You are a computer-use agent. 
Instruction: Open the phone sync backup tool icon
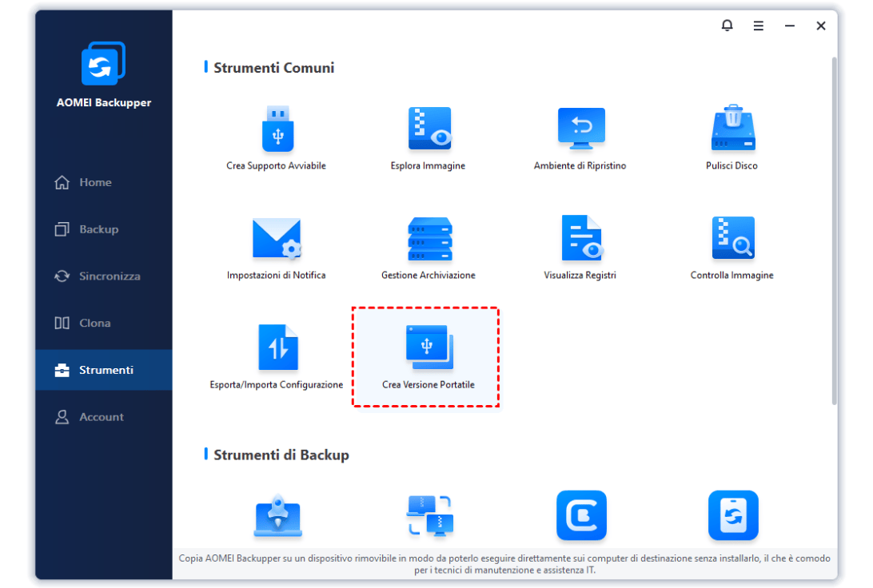[732, 515]
